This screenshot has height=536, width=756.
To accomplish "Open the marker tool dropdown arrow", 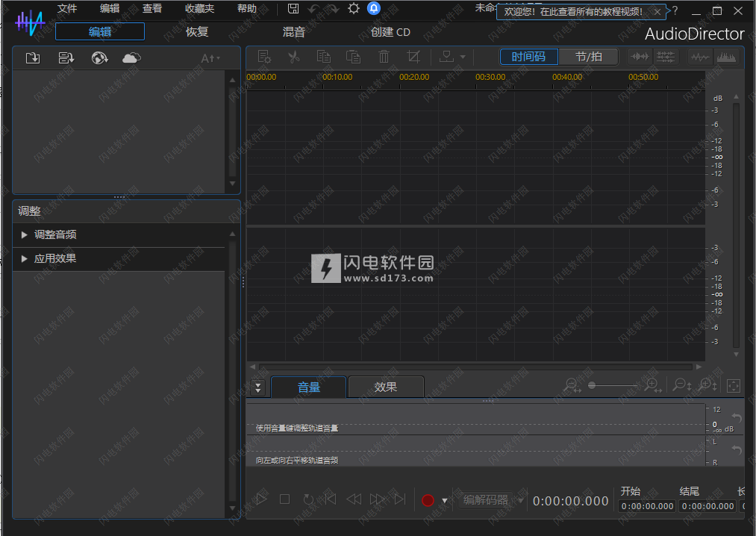I will [463, 57].
